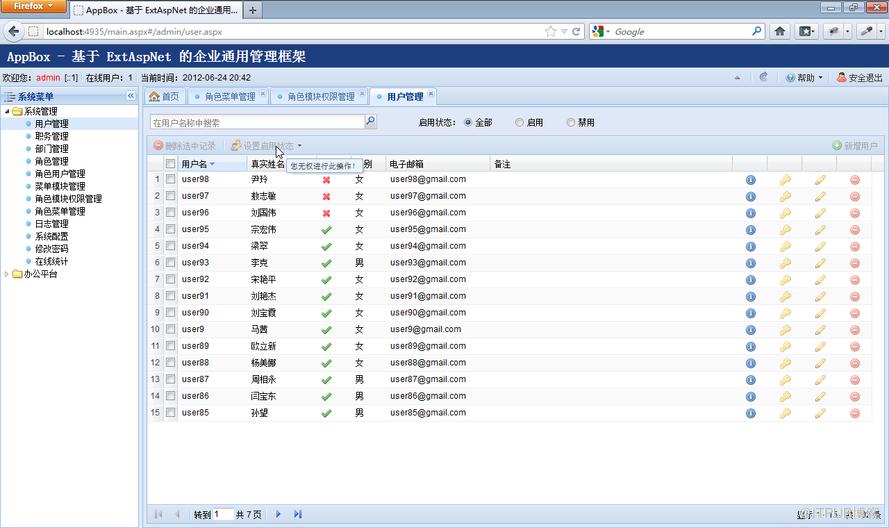Click red delete icon for user98 row
The height and width of the screenshot is (528, 889).
click(855, 180)
